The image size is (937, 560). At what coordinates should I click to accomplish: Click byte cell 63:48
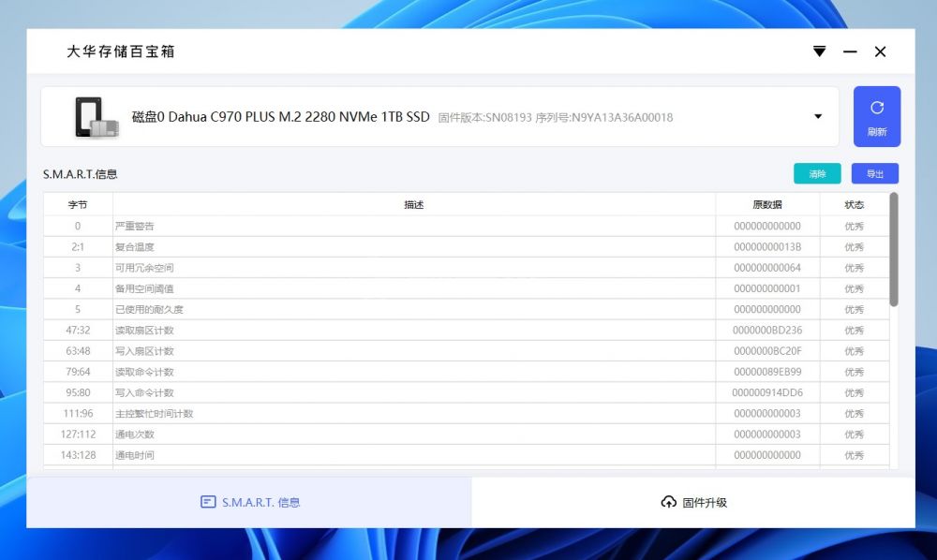78,351
